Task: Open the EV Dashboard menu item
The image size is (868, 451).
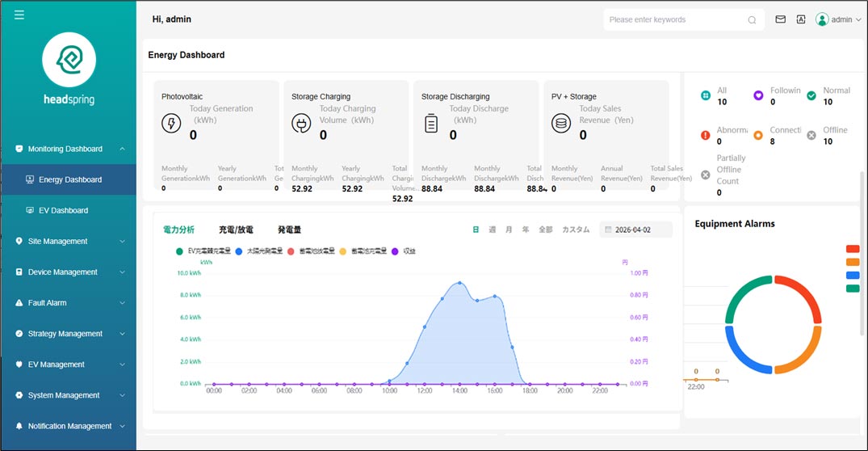Action: coord(63,210)
